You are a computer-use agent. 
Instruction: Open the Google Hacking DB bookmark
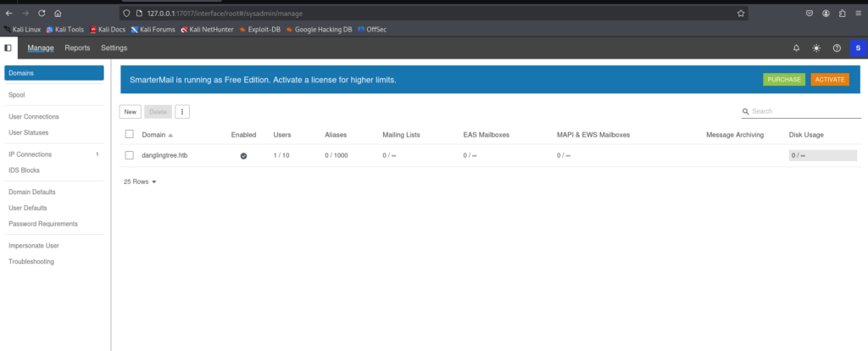pos(319,30)
